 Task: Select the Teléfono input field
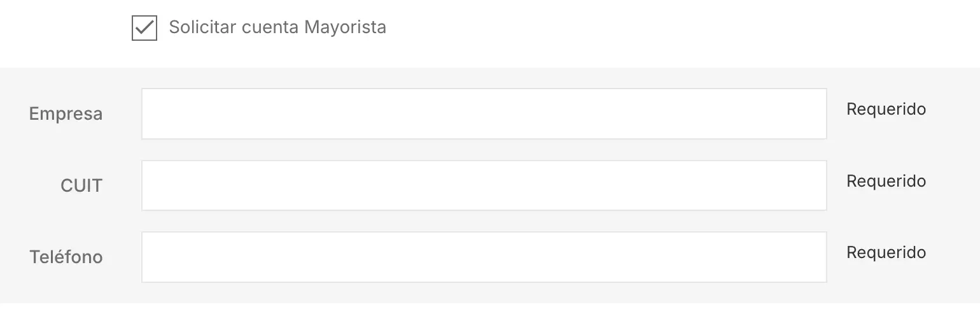point(484,257)
